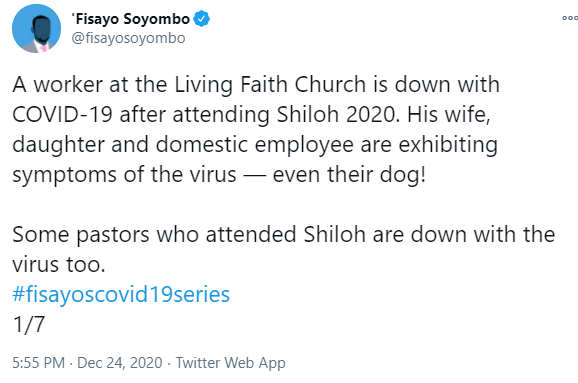Open the tweet's more options menu

point(570,18)
